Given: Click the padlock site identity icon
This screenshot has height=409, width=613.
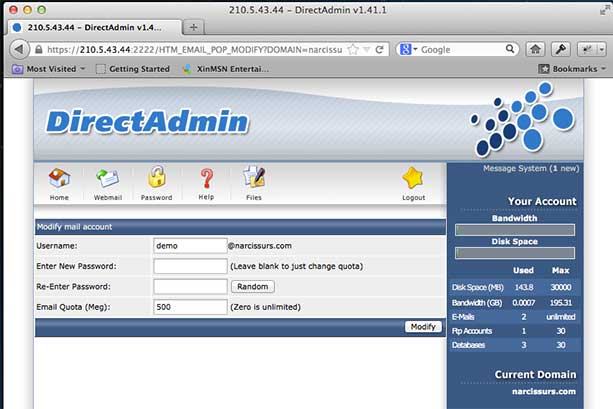Looking at the screenshot, I should (x=39, y=50).
